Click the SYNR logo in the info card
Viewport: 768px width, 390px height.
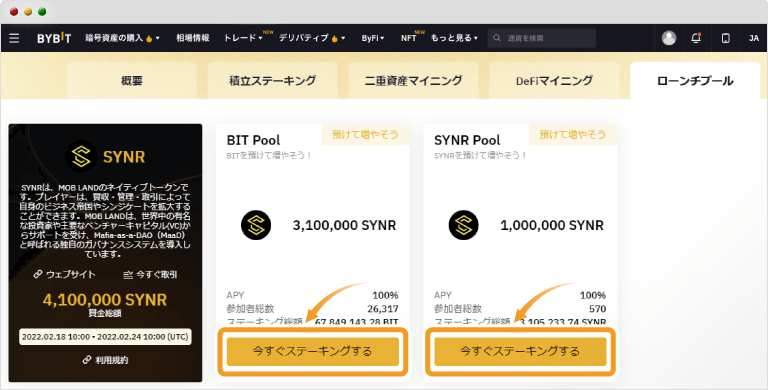coord(81,156)
